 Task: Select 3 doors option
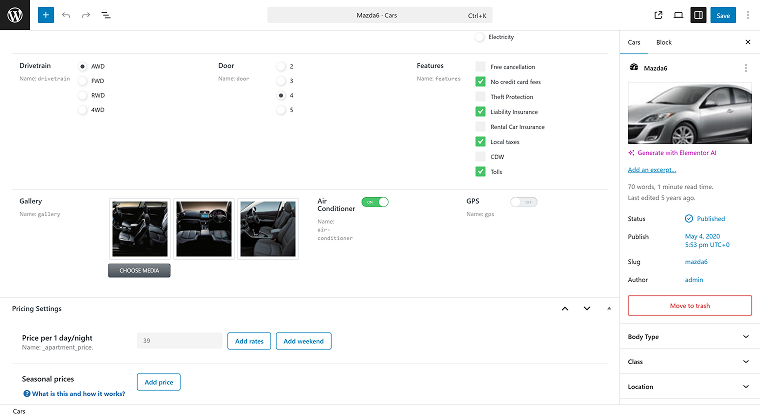coord(281,81)
